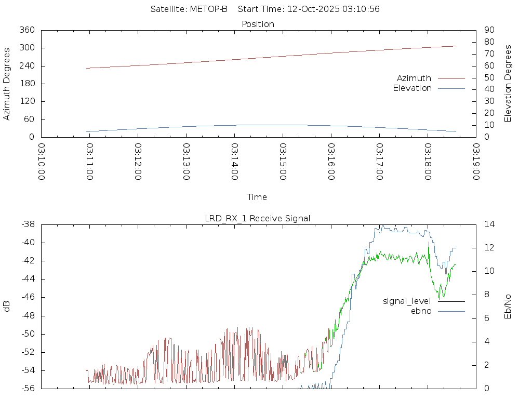Click the 360 azimuth axis tick value
Screen dimensions: 532x399
click(x=26, y=30)
